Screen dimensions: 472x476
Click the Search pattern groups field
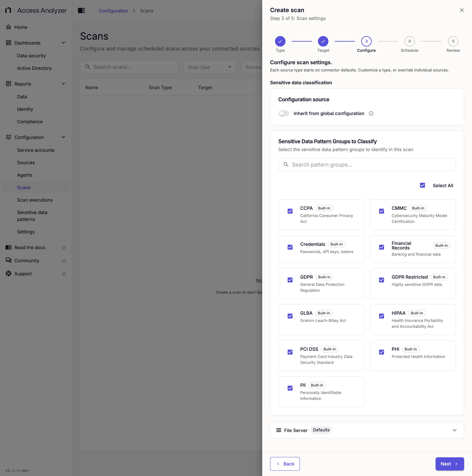367,165
